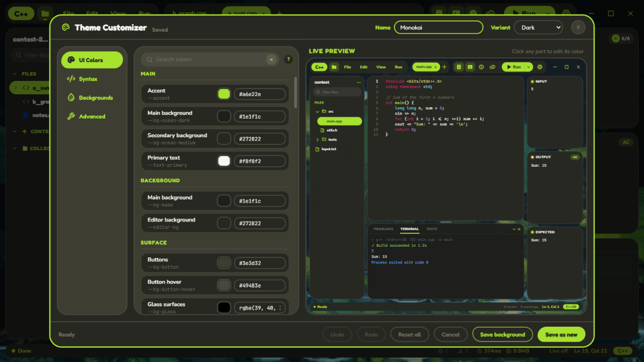The width and height of the screenshot is (644, 362).
Task: Click the Cancel button
Action: [451, 335]
